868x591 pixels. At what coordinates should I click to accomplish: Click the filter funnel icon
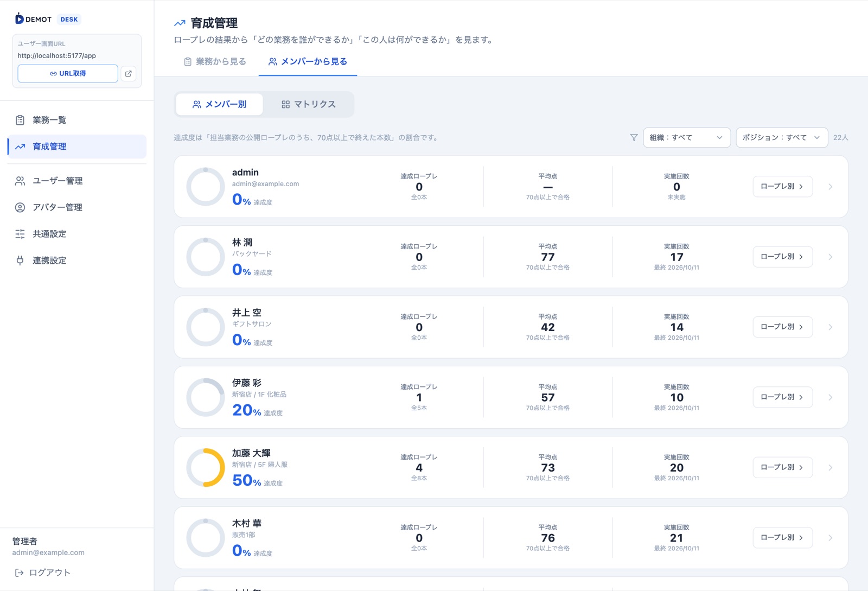(634, 137)
